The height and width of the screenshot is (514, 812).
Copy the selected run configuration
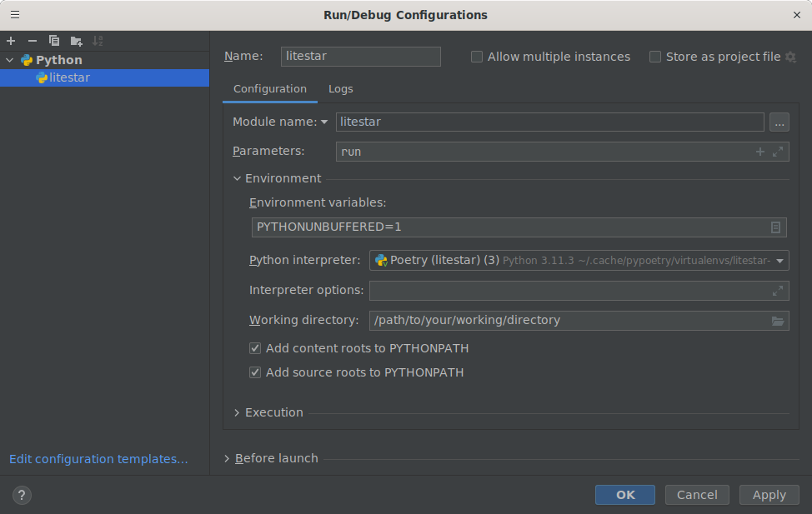coord(53,40)
